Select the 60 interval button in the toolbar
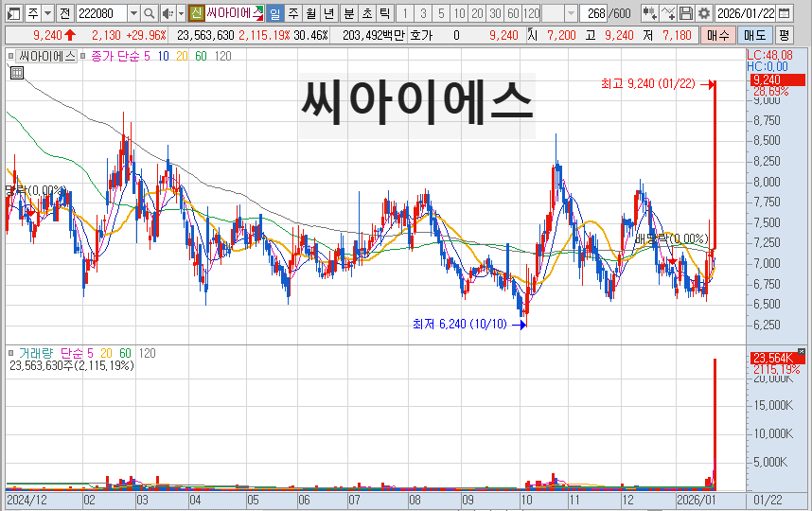The image size is (812, 511). point(513,13)
